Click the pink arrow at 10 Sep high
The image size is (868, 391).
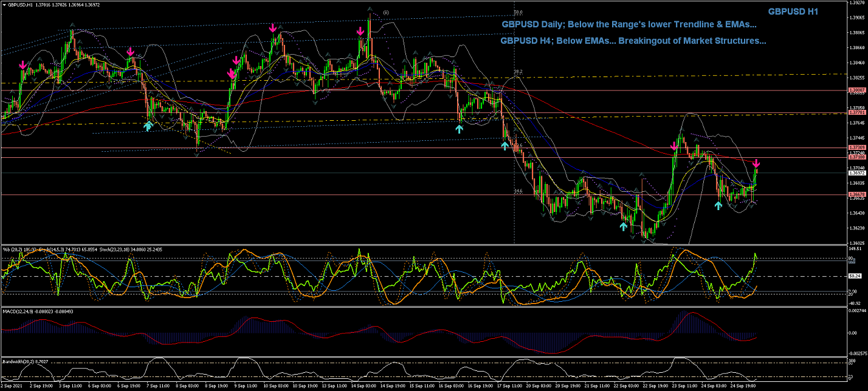[x=274, y=28]
